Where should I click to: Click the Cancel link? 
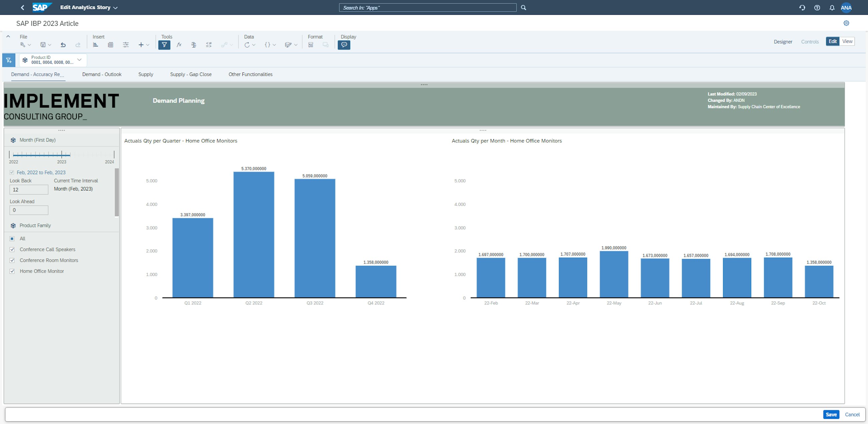(x=852, y=415)
